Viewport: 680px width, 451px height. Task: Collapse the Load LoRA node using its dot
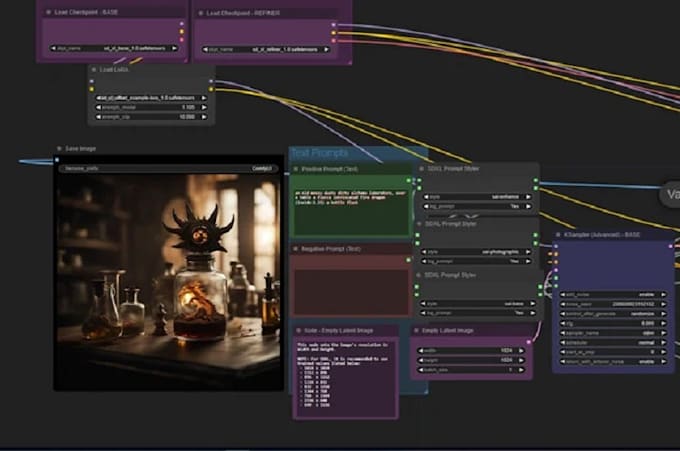coord(93,70)
